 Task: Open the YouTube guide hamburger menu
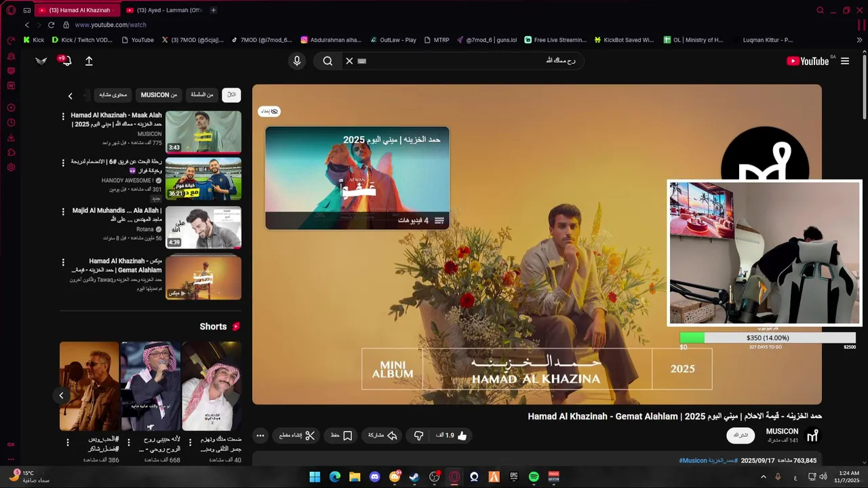(845, 61)
